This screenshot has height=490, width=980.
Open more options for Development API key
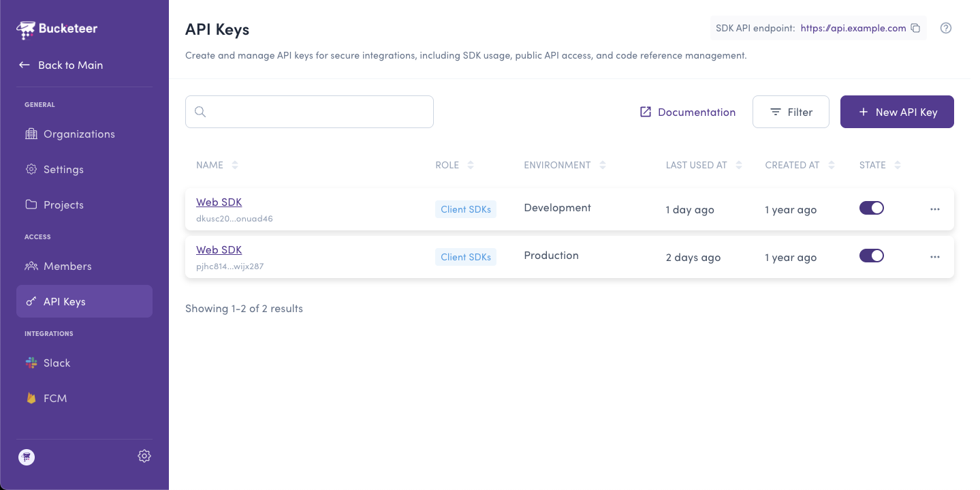(x=934, y=209)
